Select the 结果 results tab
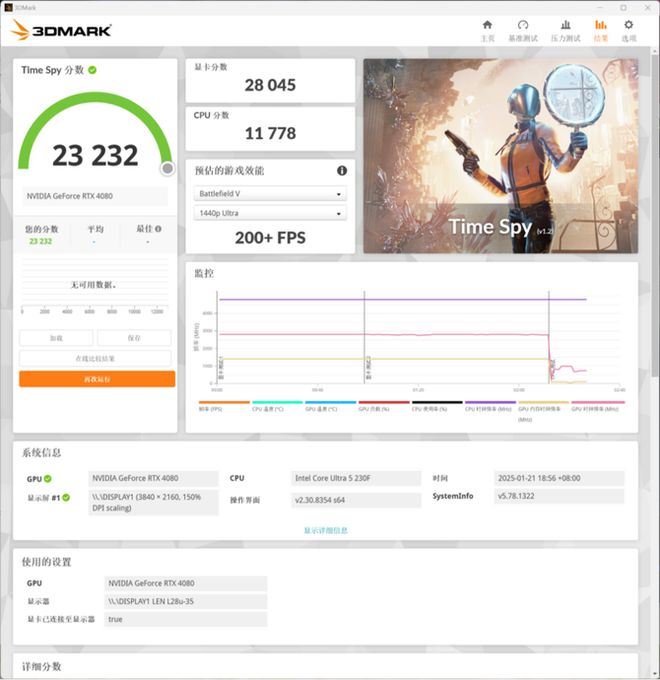Viewport: 660px width, 680px height. tap(600, 30)
